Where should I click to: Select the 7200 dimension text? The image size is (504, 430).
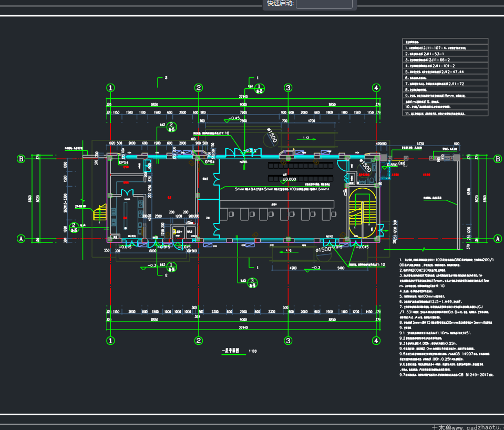(x=243, y=112)
